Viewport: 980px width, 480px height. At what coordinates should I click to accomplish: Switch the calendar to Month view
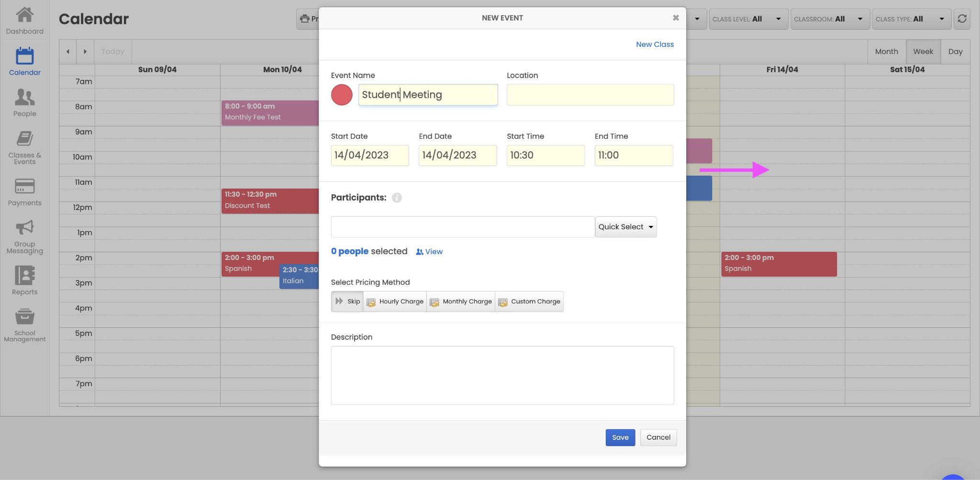pyautogui.click(x=886, y=51)
